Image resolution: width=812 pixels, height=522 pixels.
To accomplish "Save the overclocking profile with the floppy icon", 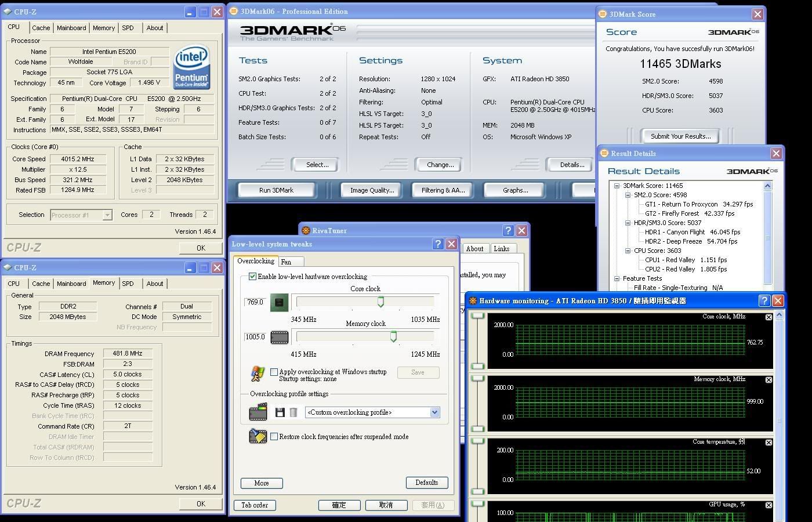I will pos(280,412).
